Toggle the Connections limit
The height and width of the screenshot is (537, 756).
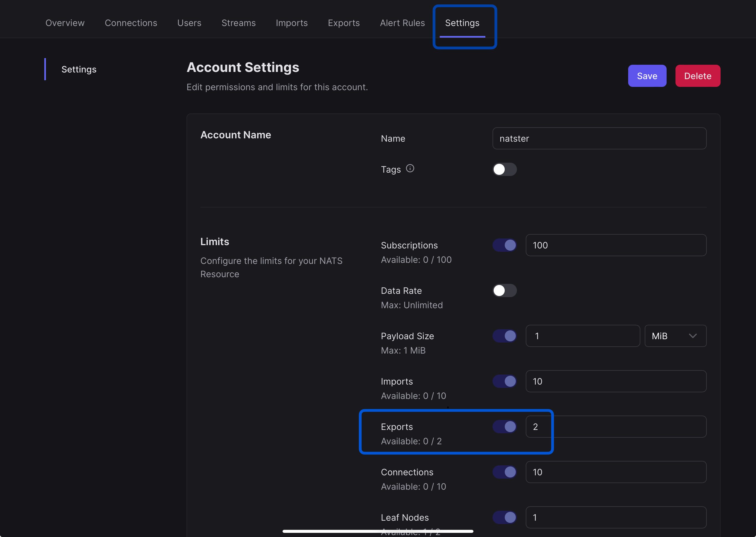(504, 472)
